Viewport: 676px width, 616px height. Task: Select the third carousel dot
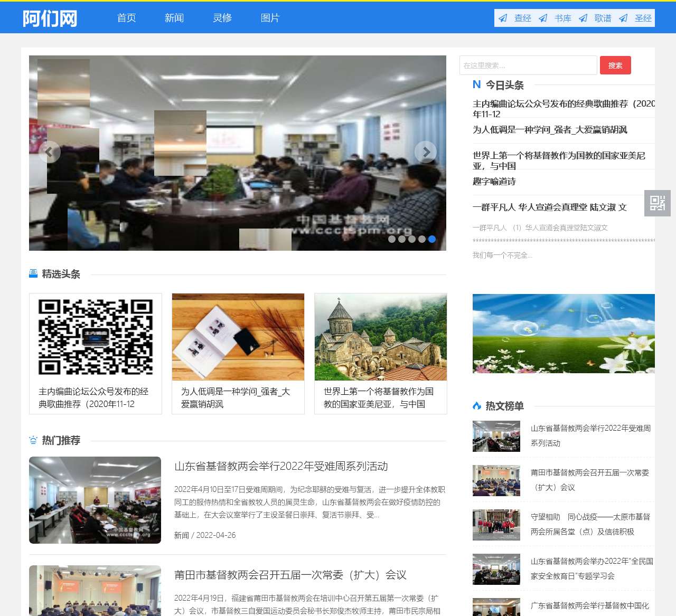(412, 239)
